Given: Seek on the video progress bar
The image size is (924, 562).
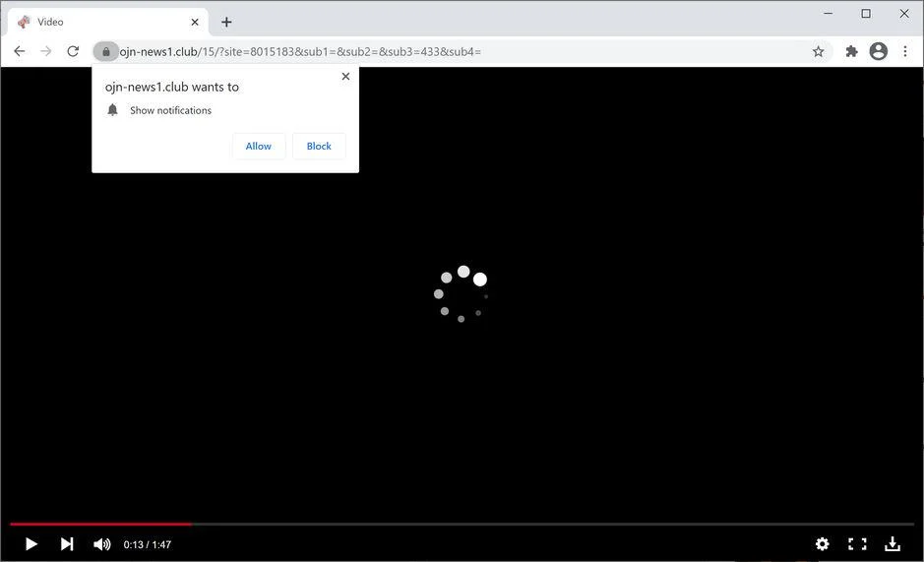Looking at the screenshot, I should tap(462, 524).
